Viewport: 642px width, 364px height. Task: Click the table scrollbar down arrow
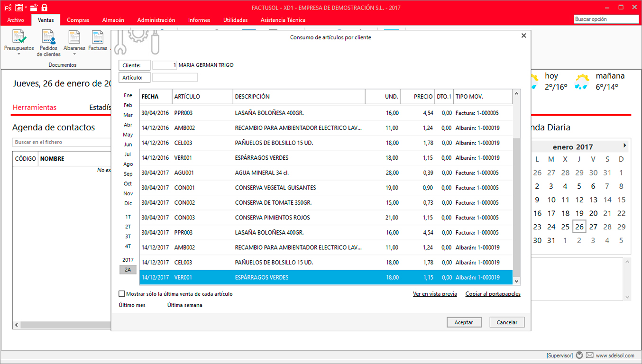(517, 281)
